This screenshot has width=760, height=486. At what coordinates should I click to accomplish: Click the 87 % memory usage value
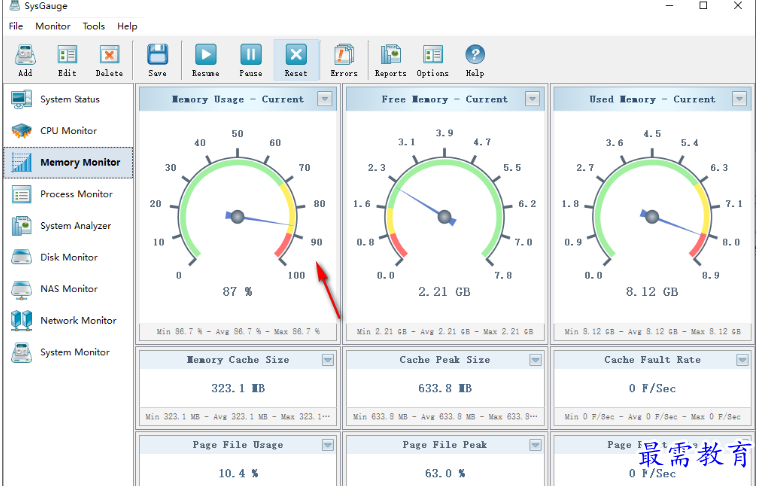pyautogui.click(x=237, y=292)
